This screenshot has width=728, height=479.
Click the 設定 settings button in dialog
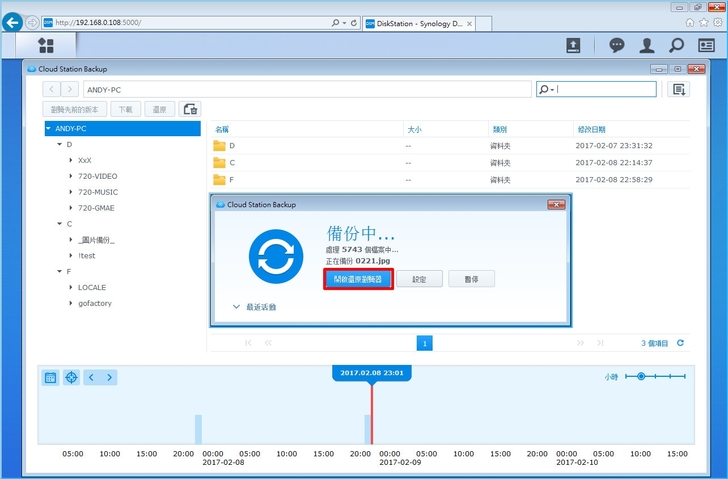coord(419,279)
